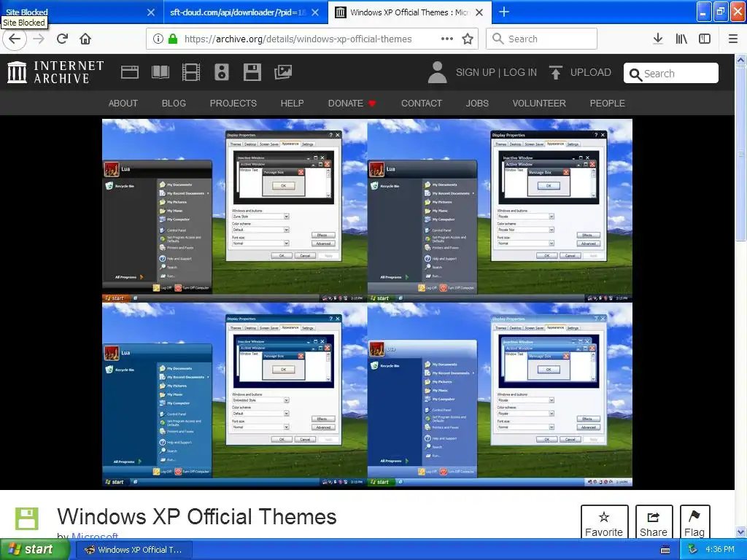Click the Share button
Screen dimensions: 747x560
[x=654, y=523]
